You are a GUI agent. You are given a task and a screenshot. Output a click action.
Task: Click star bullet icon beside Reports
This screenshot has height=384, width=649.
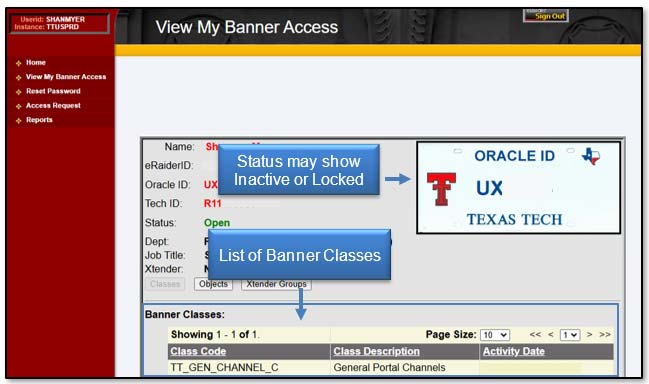[x=18, y=121]
